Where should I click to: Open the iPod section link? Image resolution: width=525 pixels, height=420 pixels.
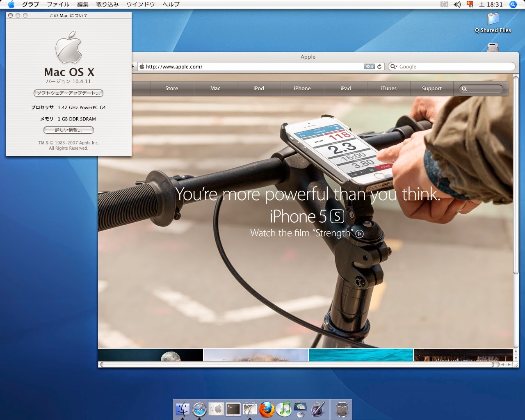click(x=259, y=88)
